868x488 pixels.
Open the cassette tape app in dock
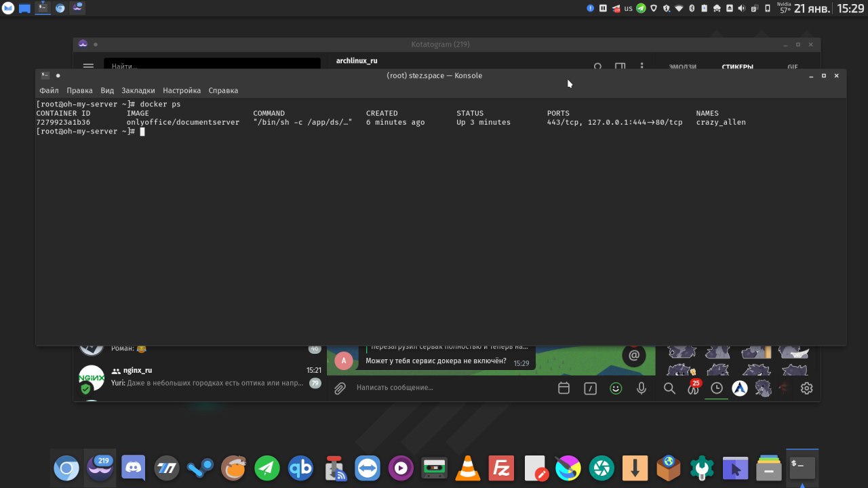434,468
